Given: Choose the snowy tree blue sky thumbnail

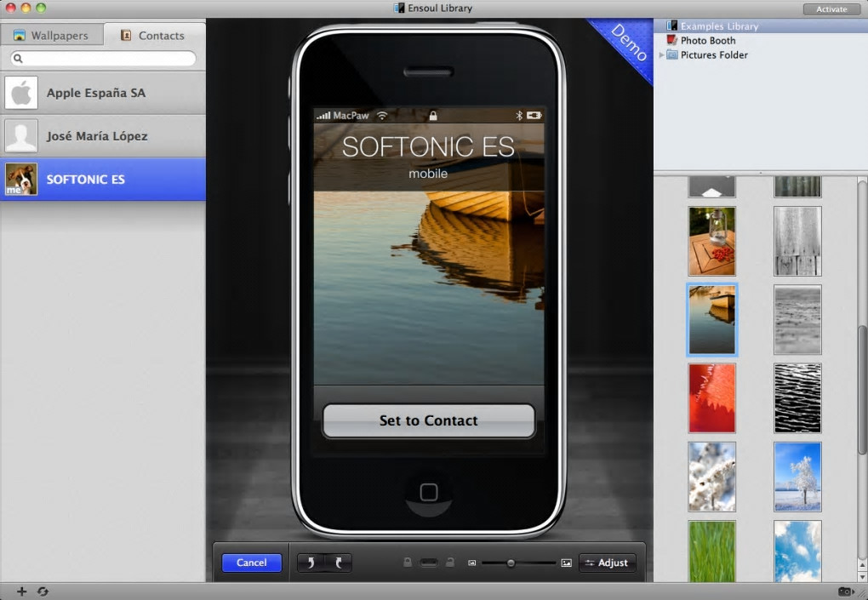Looking at the screenshot, I should tap(797, 477).
